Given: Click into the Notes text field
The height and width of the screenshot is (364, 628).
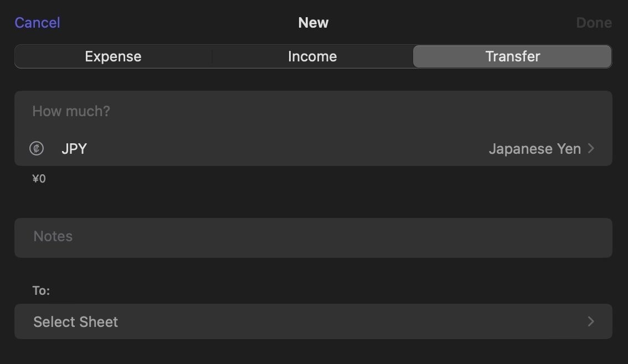Looking at the screenshot, I should 313,238.
